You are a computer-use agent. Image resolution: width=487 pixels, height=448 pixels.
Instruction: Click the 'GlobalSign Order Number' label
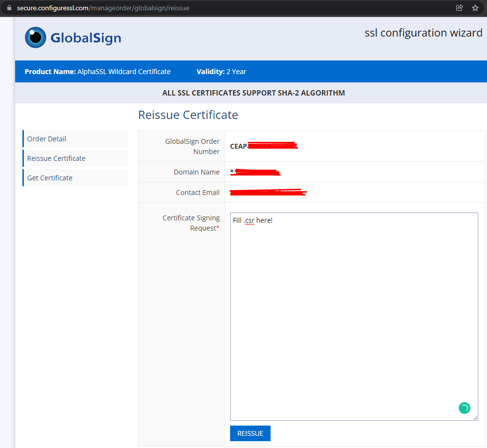tap(192, 146)
